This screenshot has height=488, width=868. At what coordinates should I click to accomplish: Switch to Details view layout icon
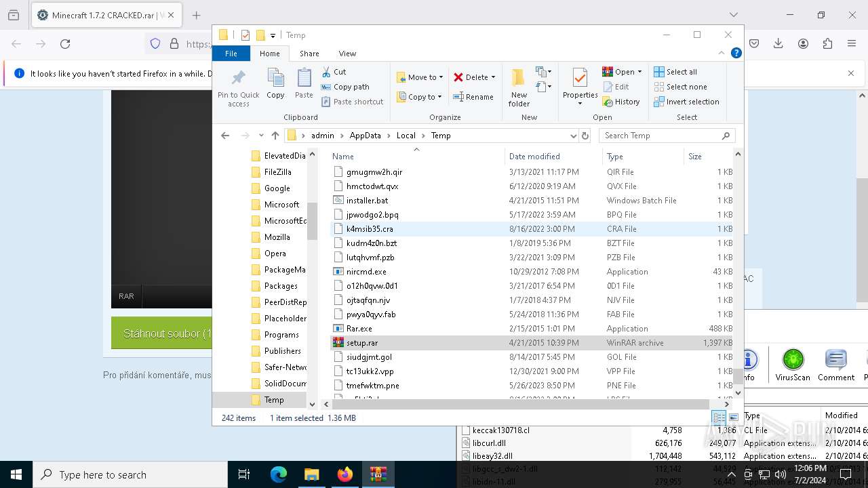point(718,418)
